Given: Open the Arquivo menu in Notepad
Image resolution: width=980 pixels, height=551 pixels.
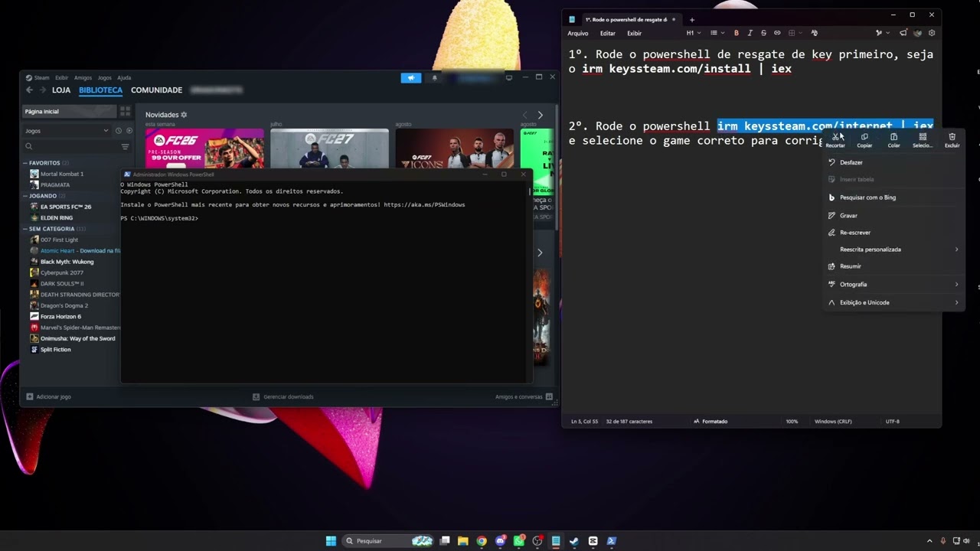Looking at the screenshot, I should point(578,34).
